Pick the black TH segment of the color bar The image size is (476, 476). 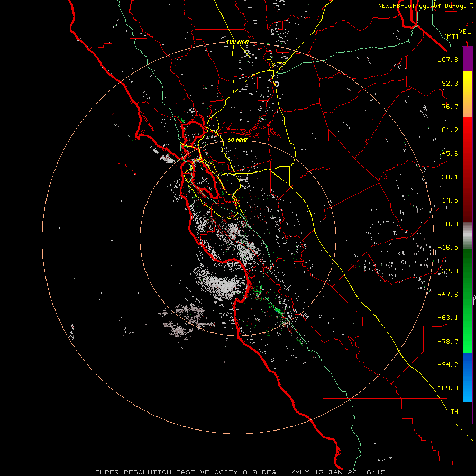pos(467,413)
